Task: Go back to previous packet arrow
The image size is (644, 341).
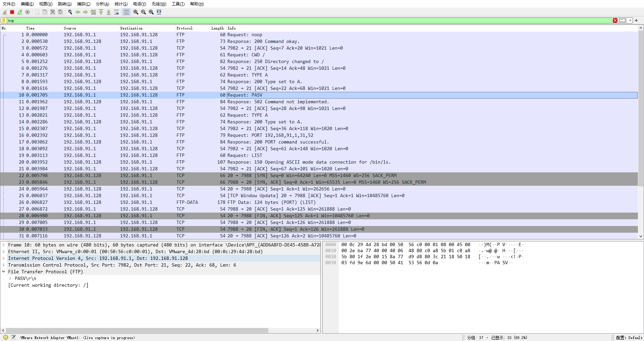Action: point(78,12)
